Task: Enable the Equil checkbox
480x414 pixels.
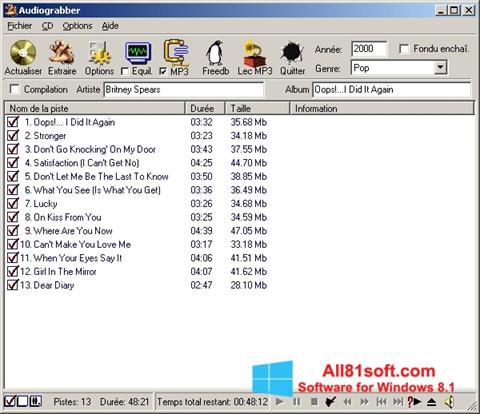Action: point(125,71)
